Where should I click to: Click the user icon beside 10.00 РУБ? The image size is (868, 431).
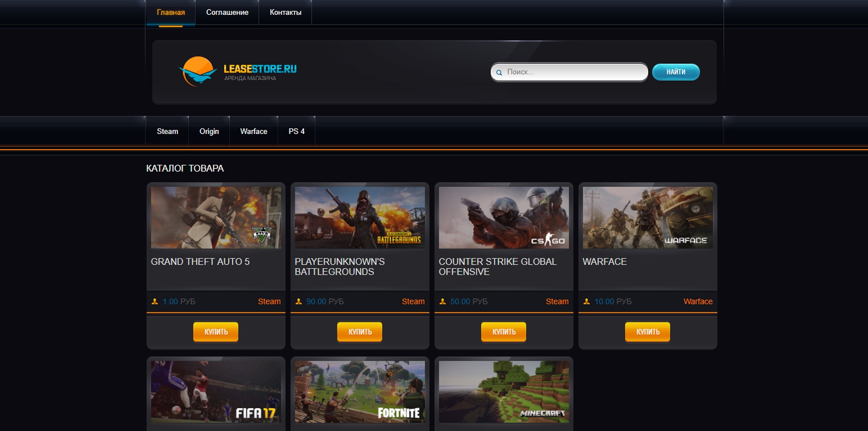[586, 301]
